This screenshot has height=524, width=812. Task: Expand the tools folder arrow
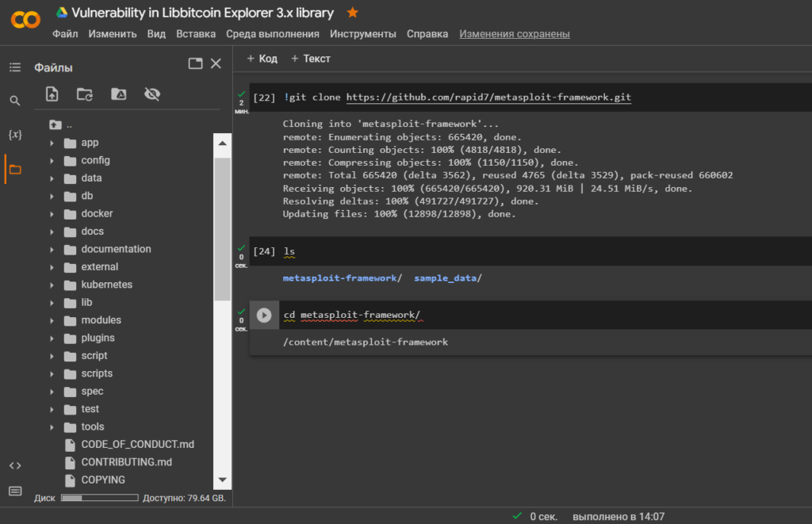[52, 427]
